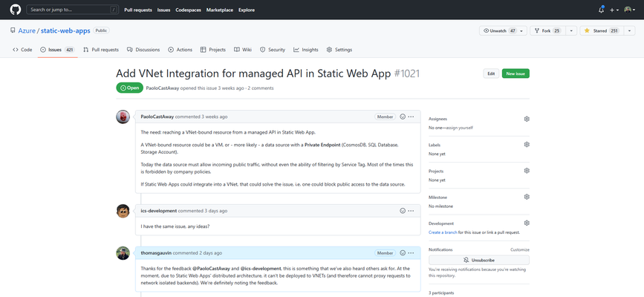Click ics-development's avatar thumbnail
Viewport: 644px width, 297px height.
(x=123, y=211)
